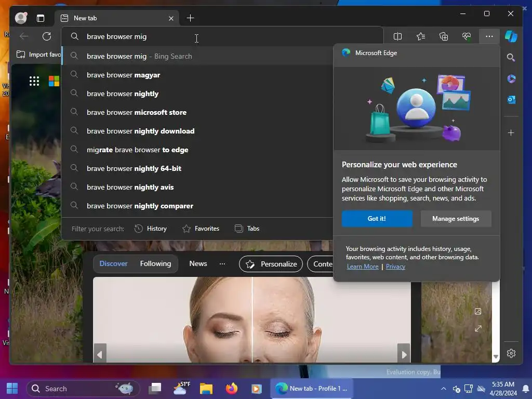Switch to the Following feed tab
The height and width of the screenshot is (399, 532).
155,263
